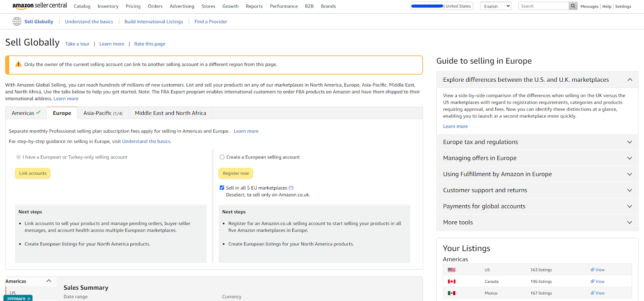Click the Canada flag icon
Viewport: 644px width, 301px height.
point(452,282)
